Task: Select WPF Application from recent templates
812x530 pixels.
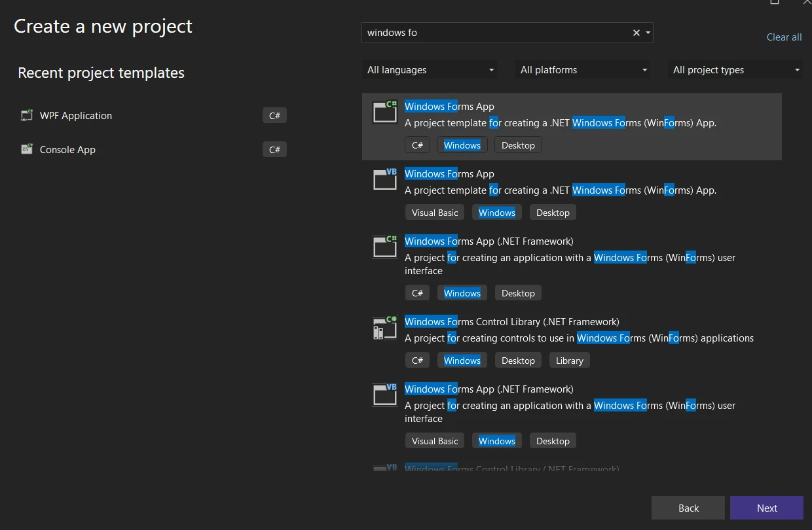Action: [x=76, y=116]
